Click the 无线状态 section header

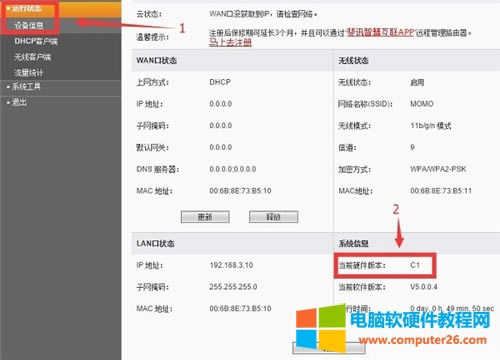point(353,61)
